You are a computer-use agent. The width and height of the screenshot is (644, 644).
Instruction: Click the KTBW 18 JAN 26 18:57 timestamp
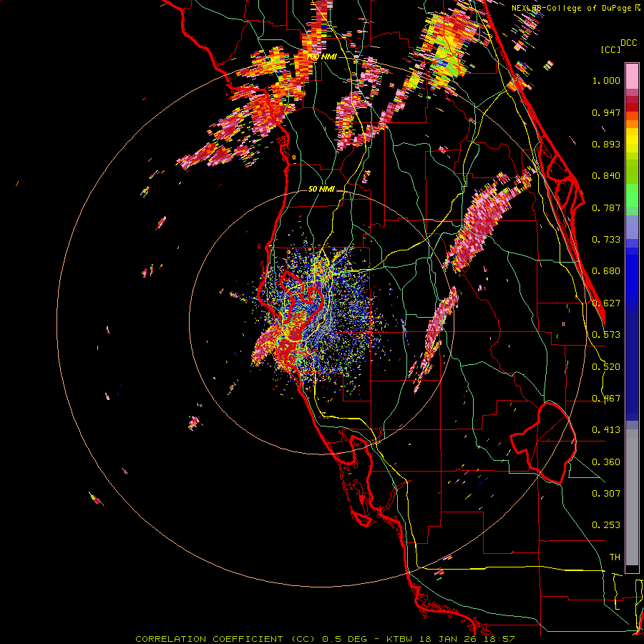tap(451, 639)
